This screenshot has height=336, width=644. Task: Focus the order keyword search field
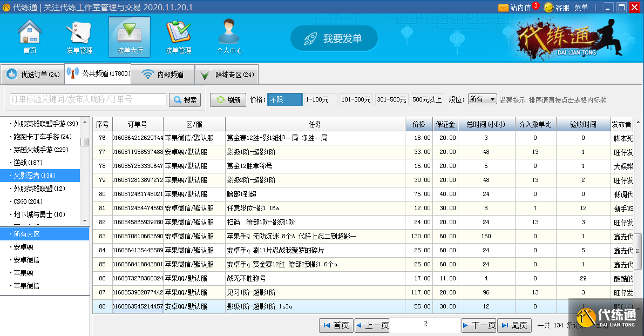(x=89, y=99)
